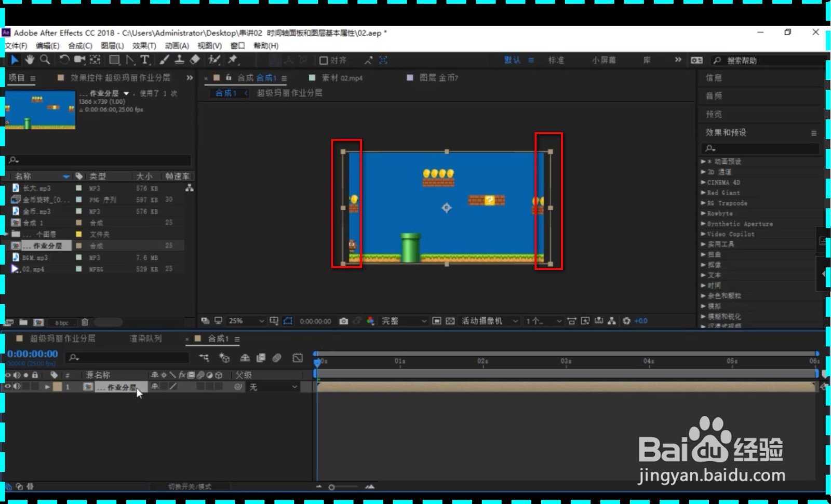Create new folder in project panel
Screen dimensions: 831x504
point(23,322)
